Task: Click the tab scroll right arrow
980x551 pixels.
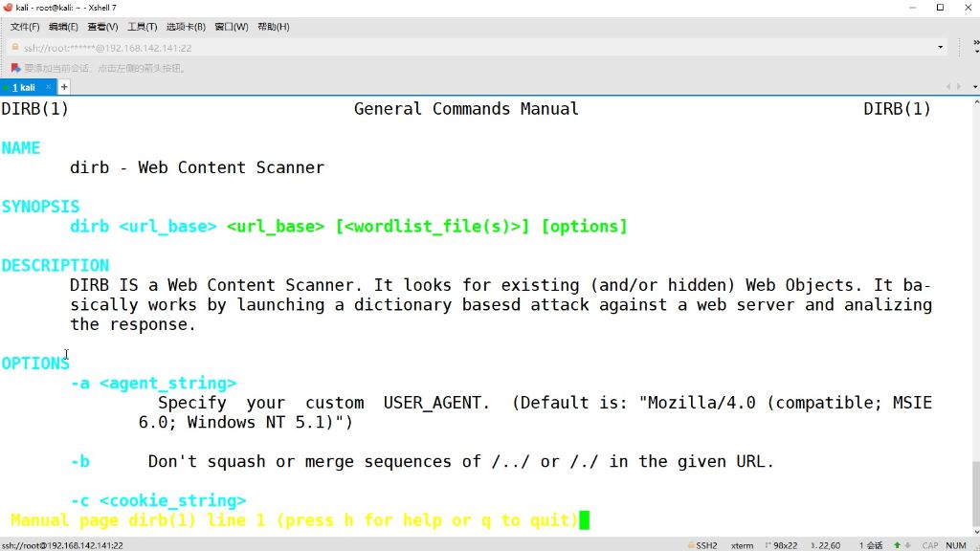Action: click(959, 87)
